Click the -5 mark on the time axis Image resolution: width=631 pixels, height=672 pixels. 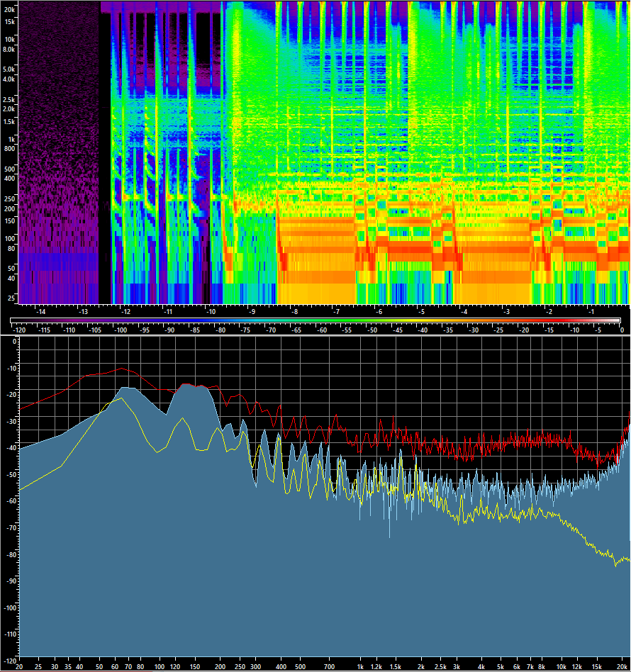click(421, 312)
